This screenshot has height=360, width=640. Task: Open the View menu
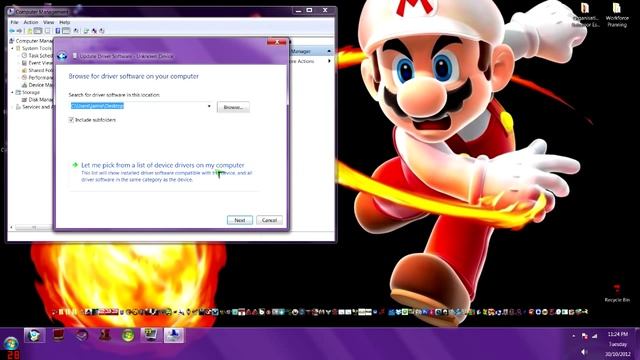pos(49,22)
